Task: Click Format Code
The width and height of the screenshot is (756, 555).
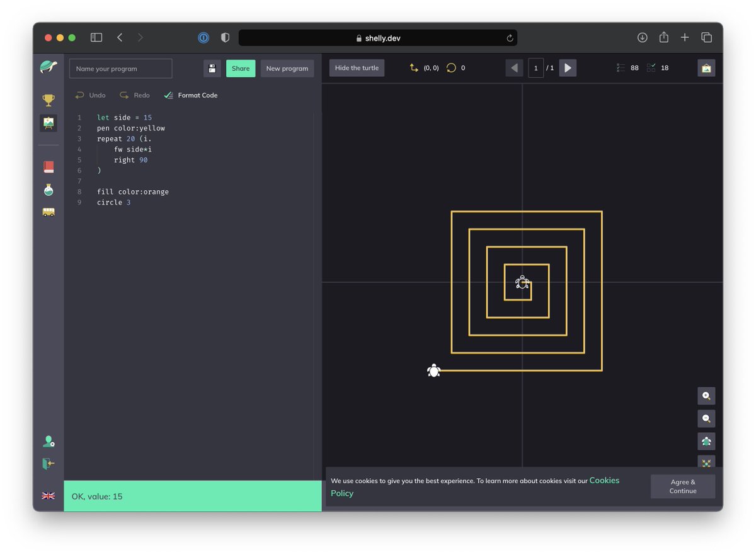Action: pos(191,95)
